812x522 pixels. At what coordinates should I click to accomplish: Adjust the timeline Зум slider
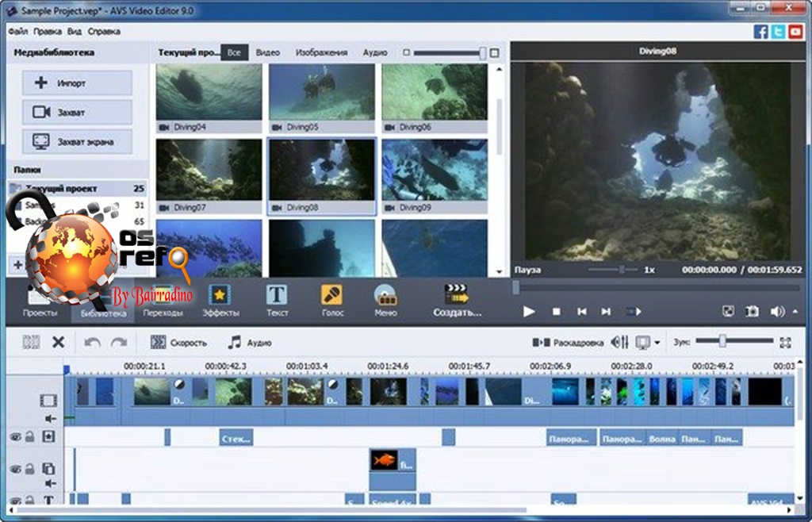tap(723, 341)
